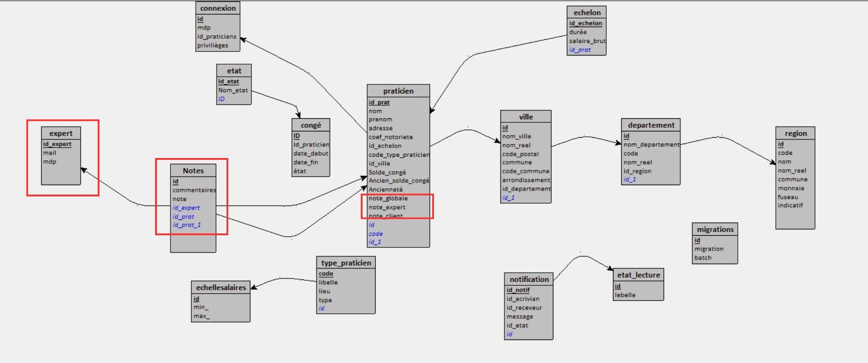Select the departement table header
The width and height of the screenshot is (868, 363).
[x=651, y=125]
